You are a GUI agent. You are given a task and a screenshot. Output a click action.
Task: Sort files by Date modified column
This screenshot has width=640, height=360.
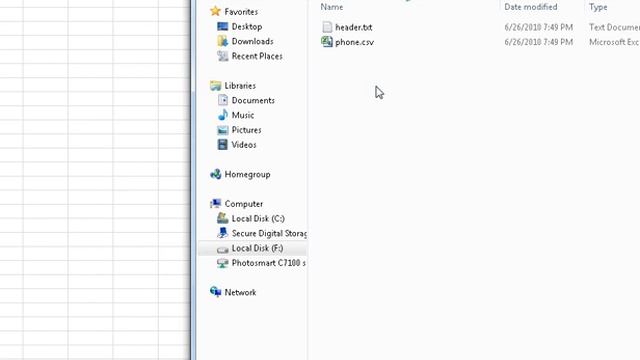coord(531,7)
